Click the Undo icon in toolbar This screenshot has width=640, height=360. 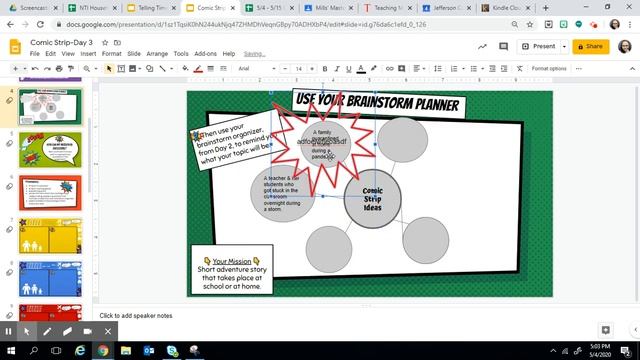tap(35, 69)
